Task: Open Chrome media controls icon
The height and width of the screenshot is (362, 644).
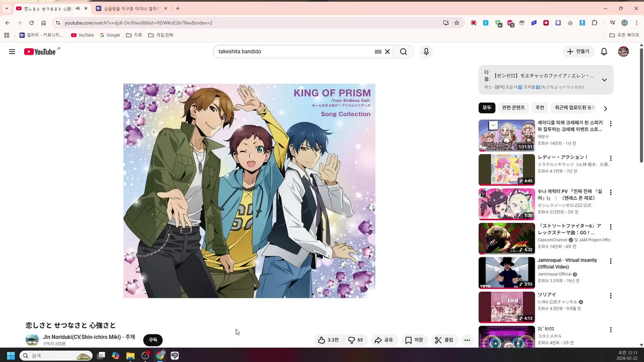Action: pos(612,23)
